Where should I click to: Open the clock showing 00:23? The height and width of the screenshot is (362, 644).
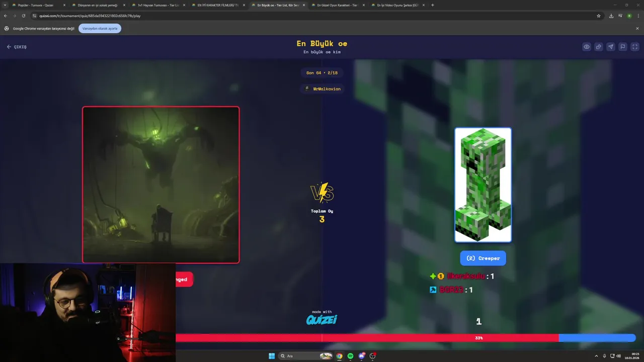[x=632, y=356]
